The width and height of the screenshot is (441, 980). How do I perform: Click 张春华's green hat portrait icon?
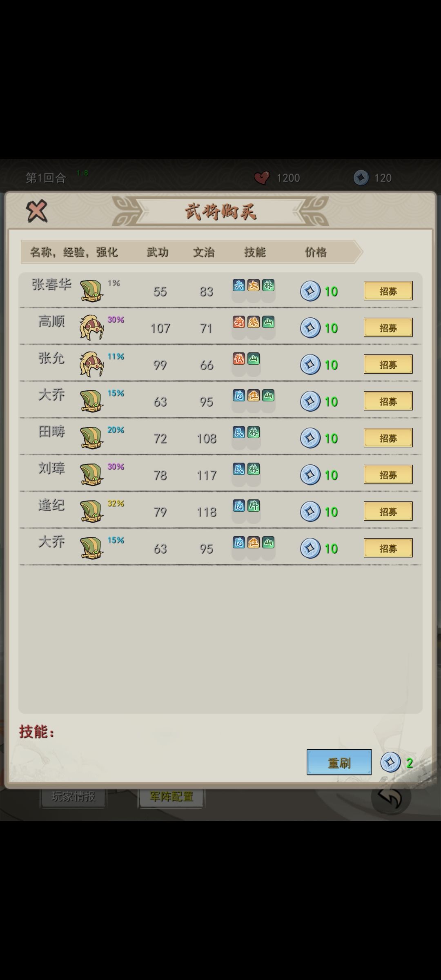click(x=91, y=291)
